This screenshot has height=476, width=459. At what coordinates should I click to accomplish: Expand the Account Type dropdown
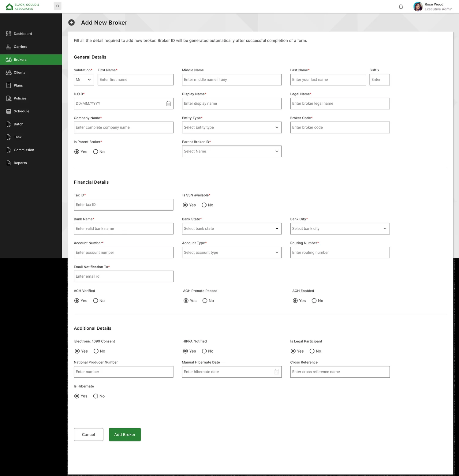232,253
